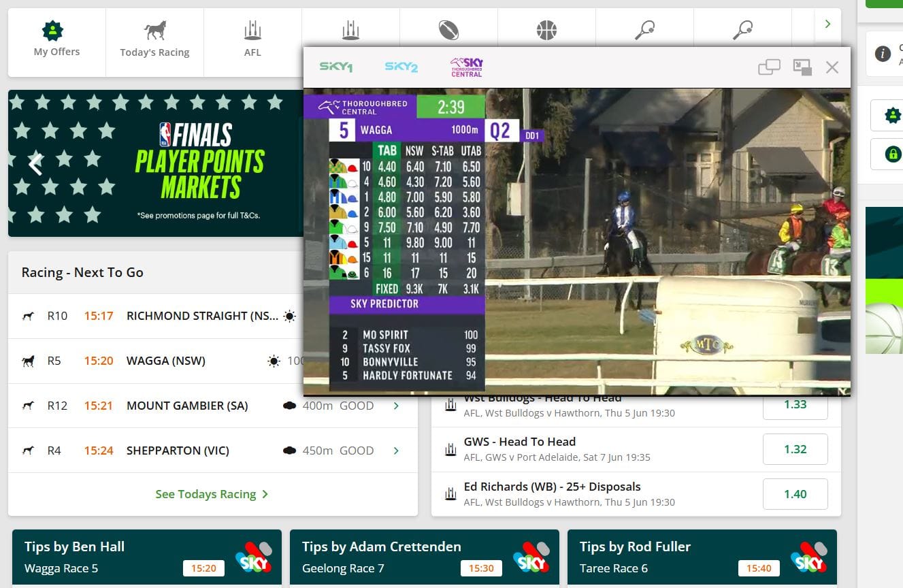Expand the Mount Gambier race details
Image resolution: width=903 pixels, height=588 pixels.
pos(396,405)
